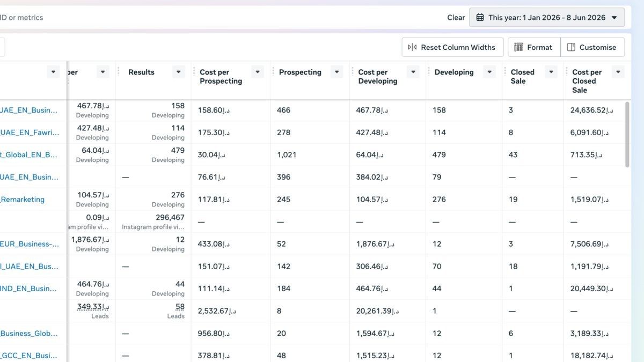Click the Cost per Closed Sale 7,506.69
The height and width of the screenshot is (362, 644).
590,243
